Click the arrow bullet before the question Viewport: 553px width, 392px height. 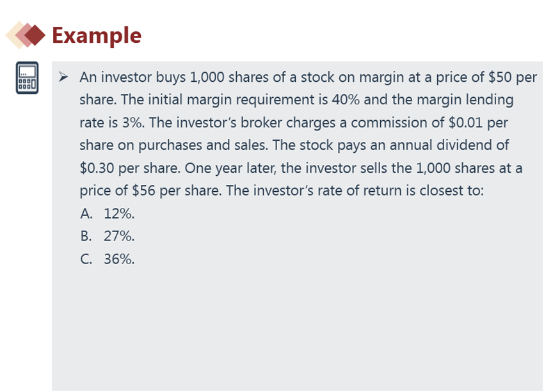63,77
